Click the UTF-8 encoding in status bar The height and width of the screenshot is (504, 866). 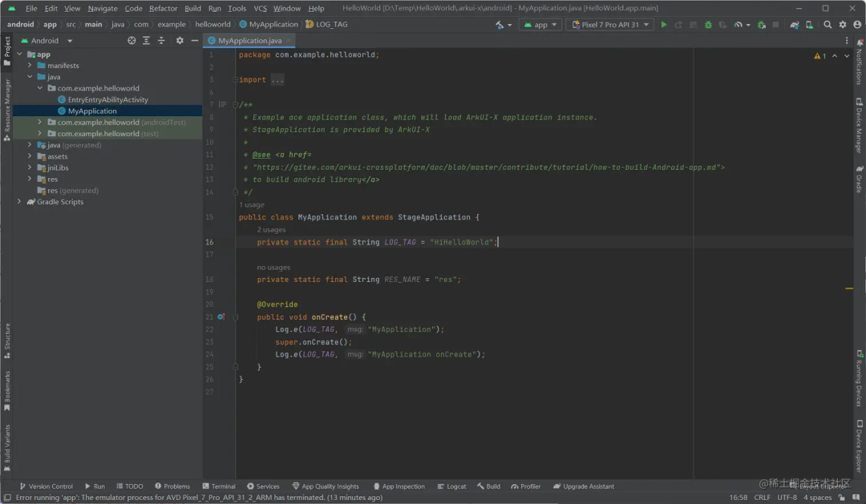[x=787, y=498]
